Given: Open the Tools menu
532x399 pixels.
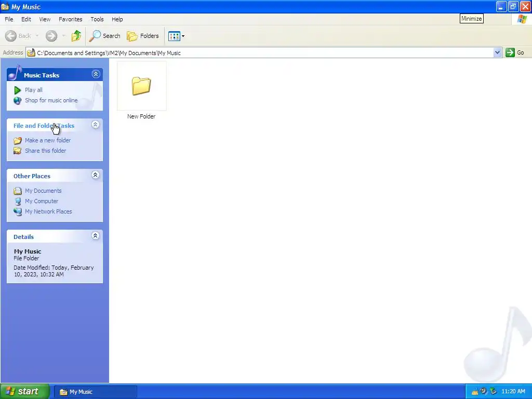Looking at the screenshot, I should 97,19.
